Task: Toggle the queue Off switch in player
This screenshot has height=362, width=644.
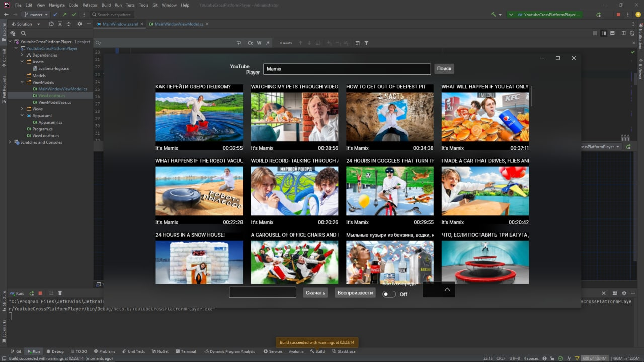Action: (x=389, y=294)
